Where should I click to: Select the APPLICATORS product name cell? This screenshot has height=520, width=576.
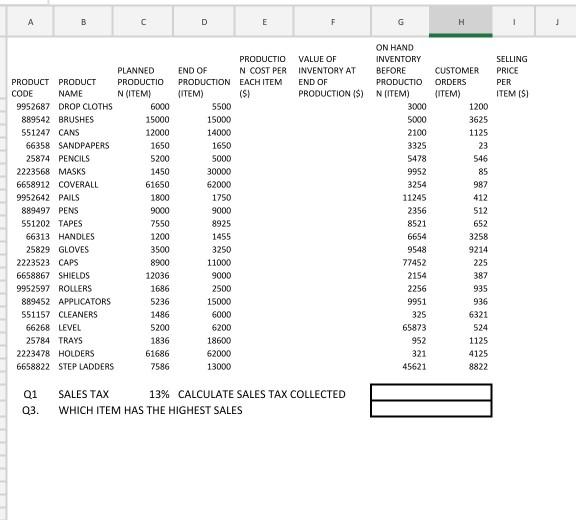84,301
